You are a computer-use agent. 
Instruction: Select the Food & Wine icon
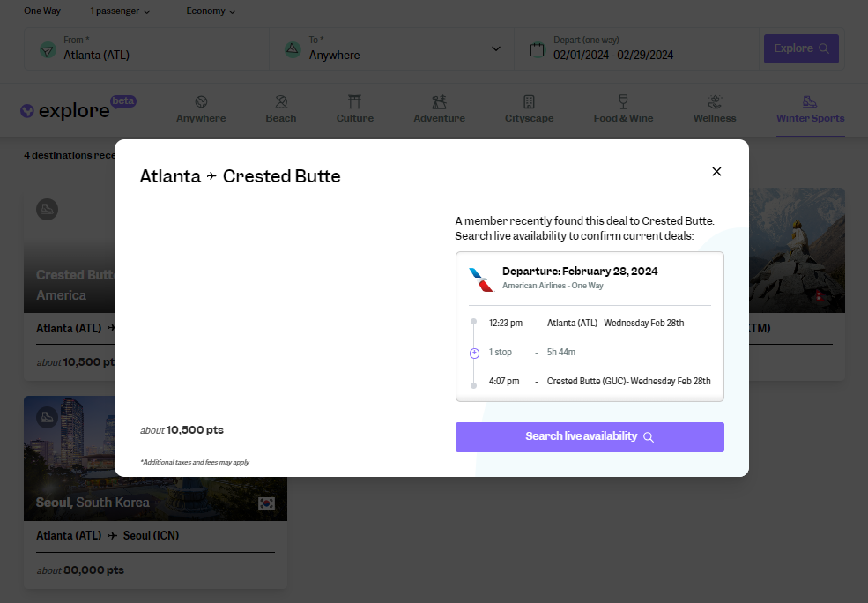(x=623, y=101)
